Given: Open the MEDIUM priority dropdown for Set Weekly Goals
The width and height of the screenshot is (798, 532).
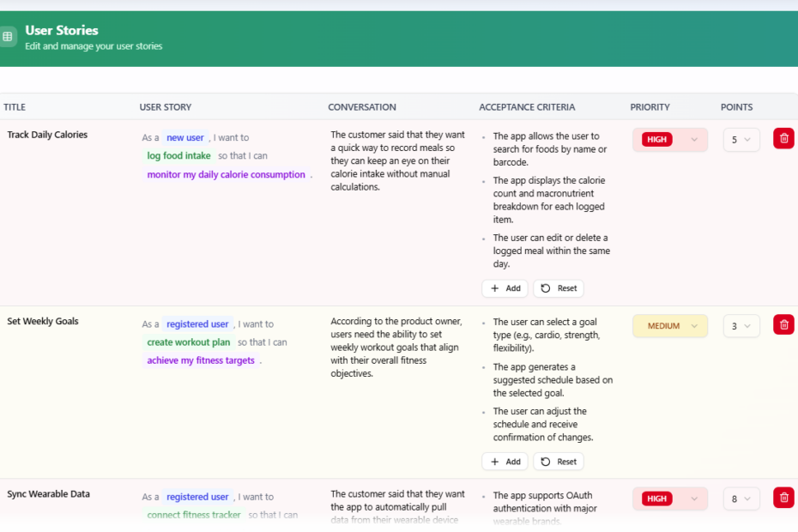Looking at the screenshot, I should click(x=669, y=325).
